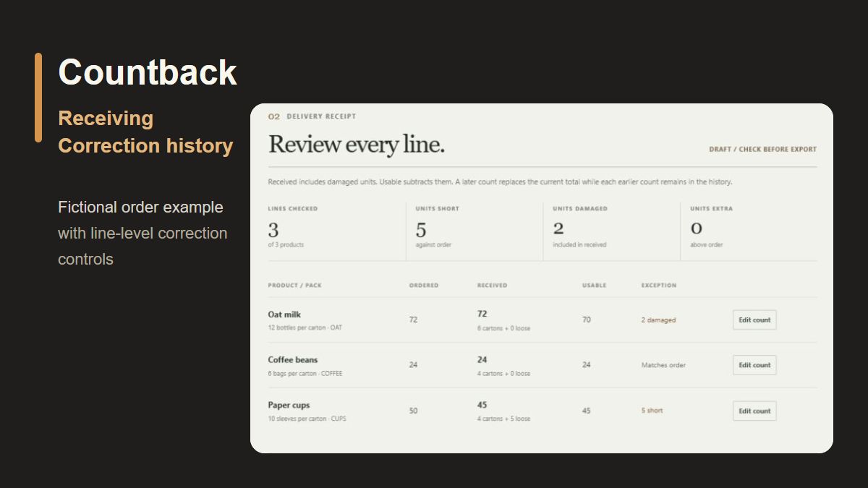
Task: Click 'of 3 products' under Lines Checked
Action: click(x=286, y=245)
